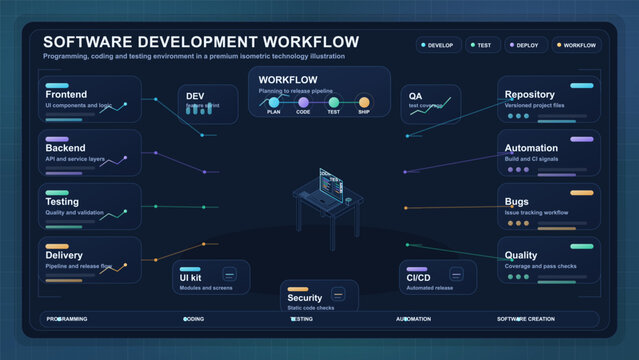Image resolution: width=639 pixels, height=360 pixels.
Task: Open the Delivery card orange sparkline
Action: [114, 268]
